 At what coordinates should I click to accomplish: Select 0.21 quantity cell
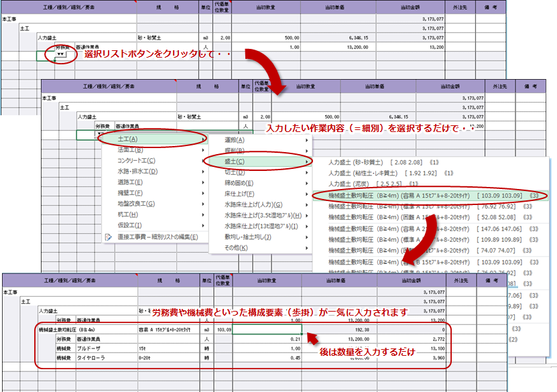click(267, 339)
